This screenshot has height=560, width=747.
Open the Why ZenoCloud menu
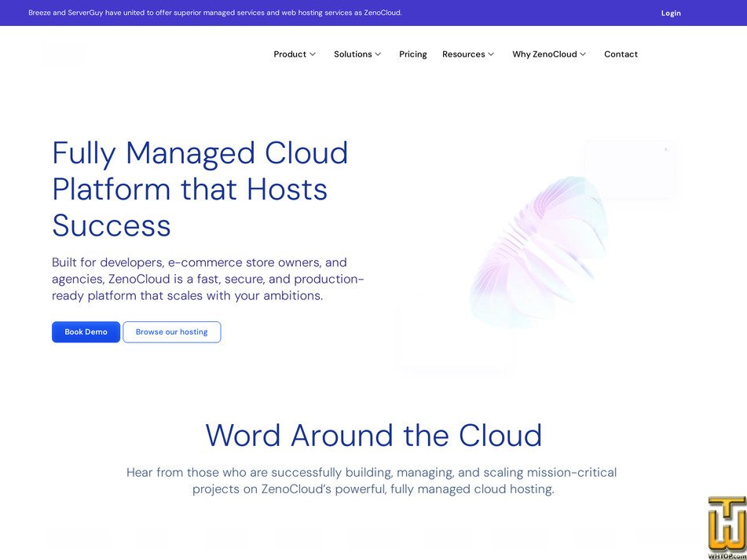(544, 54)
